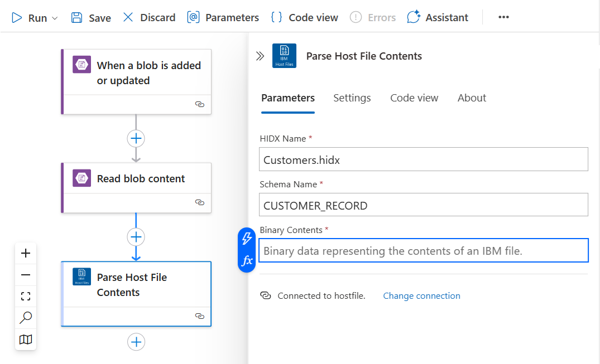Click the Save button in toolbar
600x364 pixels.
coord(92,18)
